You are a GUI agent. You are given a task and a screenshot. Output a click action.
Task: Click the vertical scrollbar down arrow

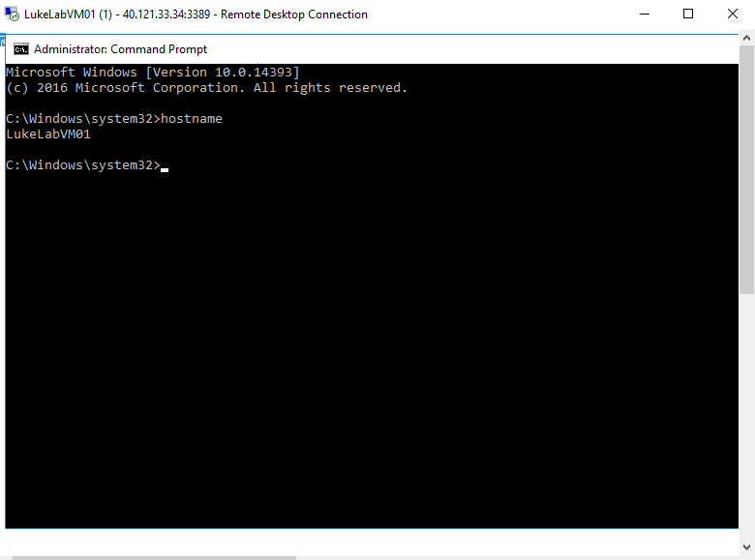747,547
